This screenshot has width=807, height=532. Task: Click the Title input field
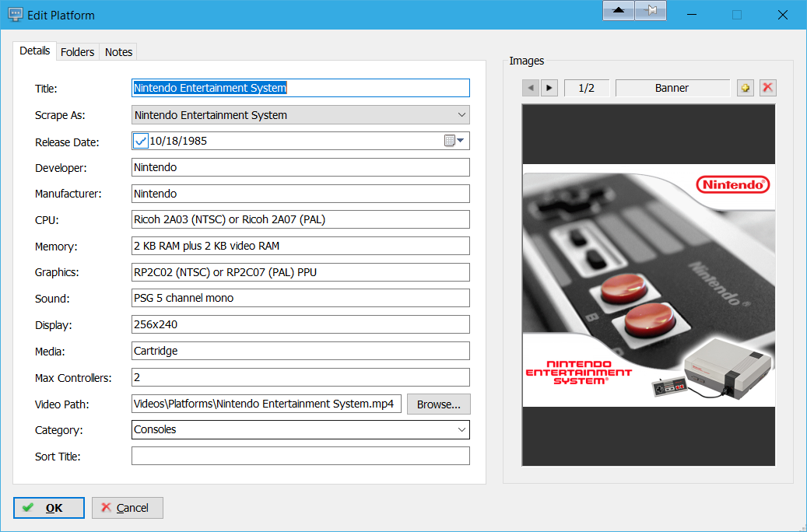coord(300,88)
